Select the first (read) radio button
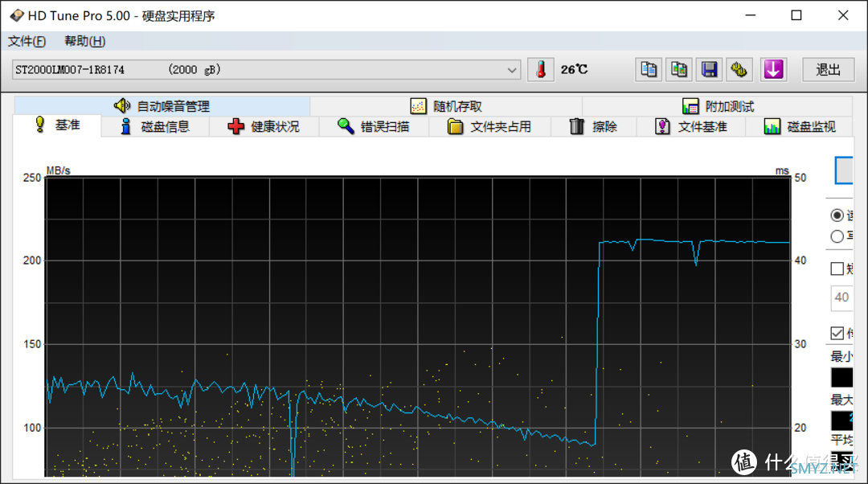Screen dimensions: 868x484 coord(837,215)
